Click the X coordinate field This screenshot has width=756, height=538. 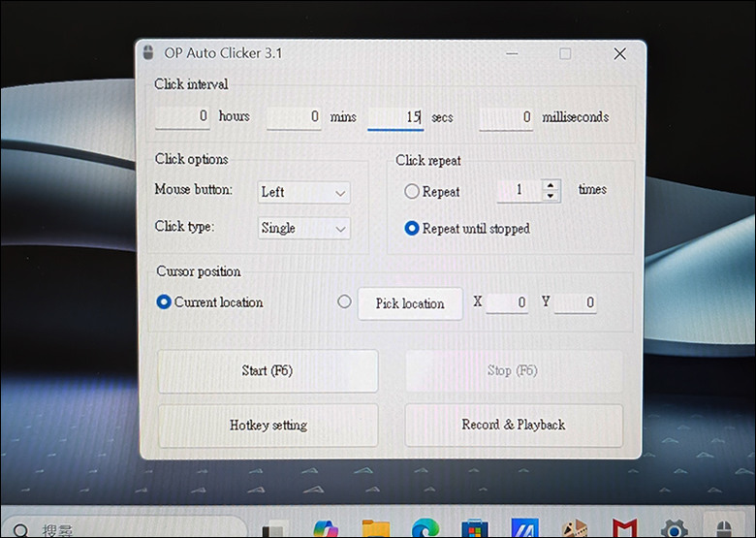[x=507, y=303]
